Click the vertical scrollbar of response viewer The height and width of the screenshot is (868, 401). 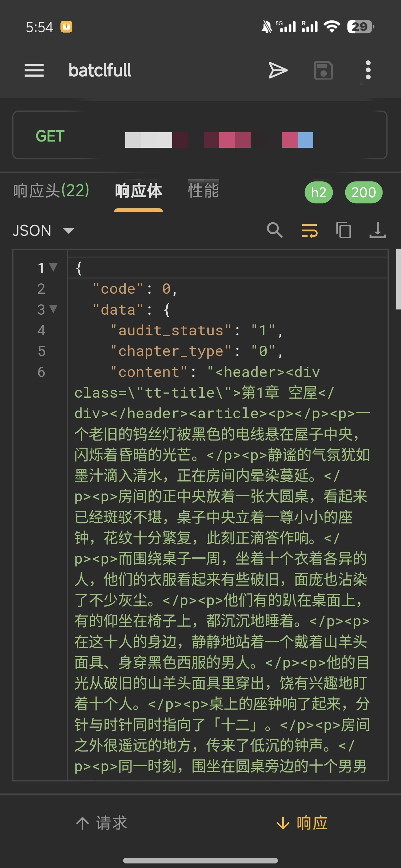(398, 279)
